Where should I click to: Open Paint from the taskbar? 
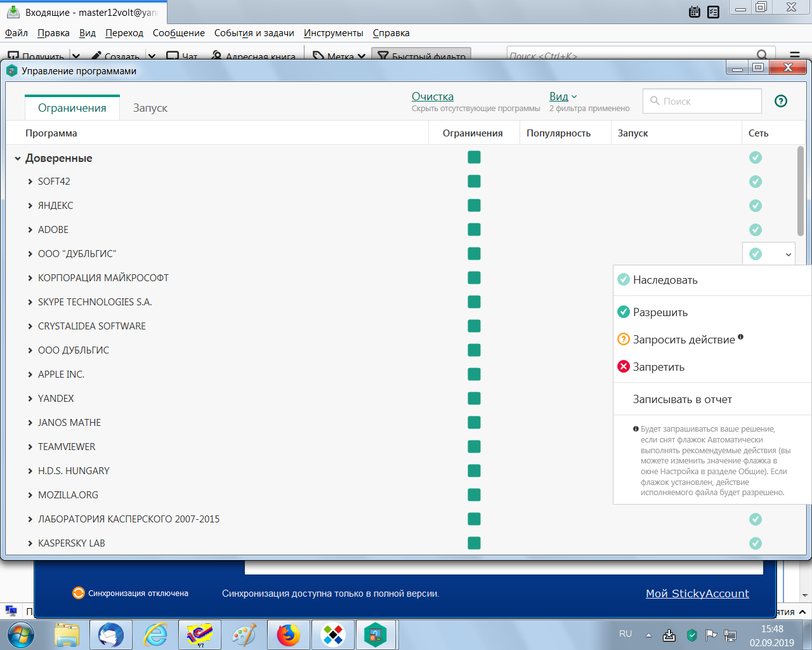point(244,635)
